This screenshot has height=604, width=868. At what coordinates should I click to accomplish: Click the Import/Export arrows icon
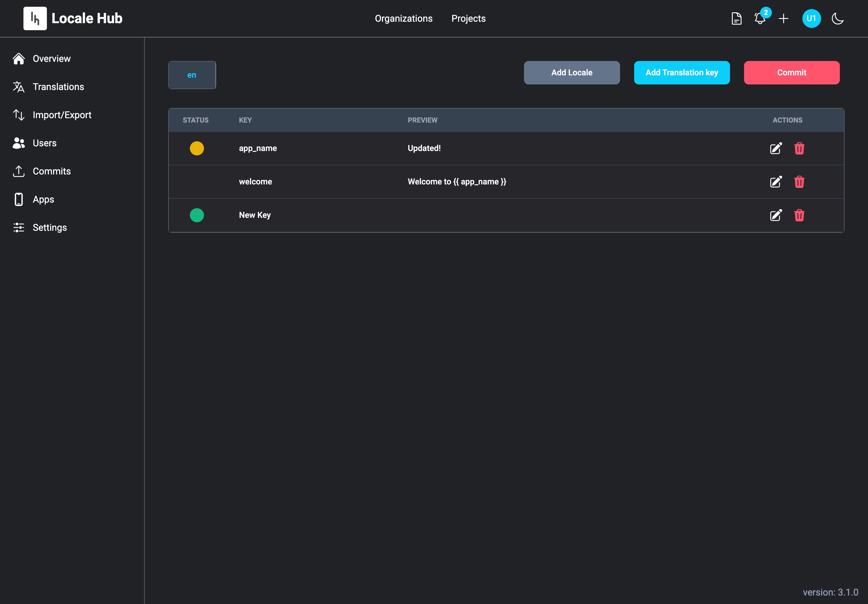[18, 115]
